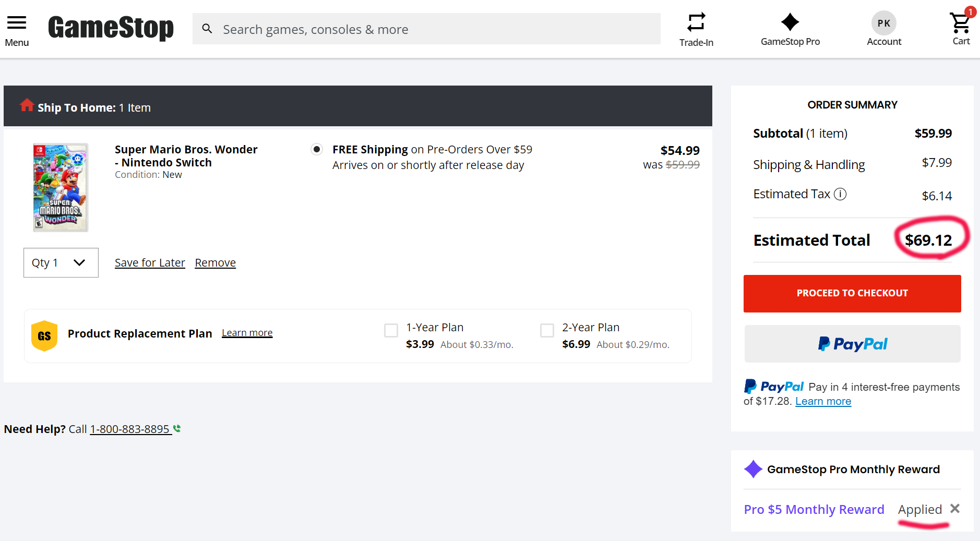Click the was $59.99 strikethrough price
Viewport: 980px width, 541px height.
671,164
